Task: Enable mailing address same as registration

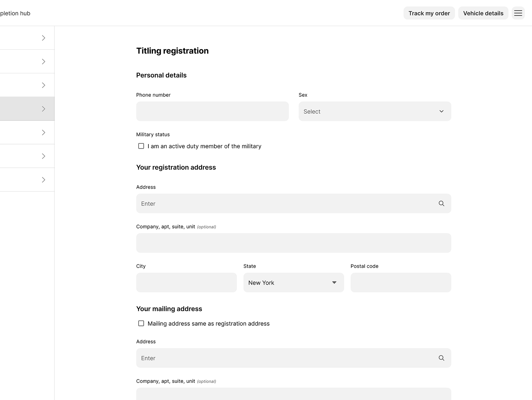Action: (141, 324)
